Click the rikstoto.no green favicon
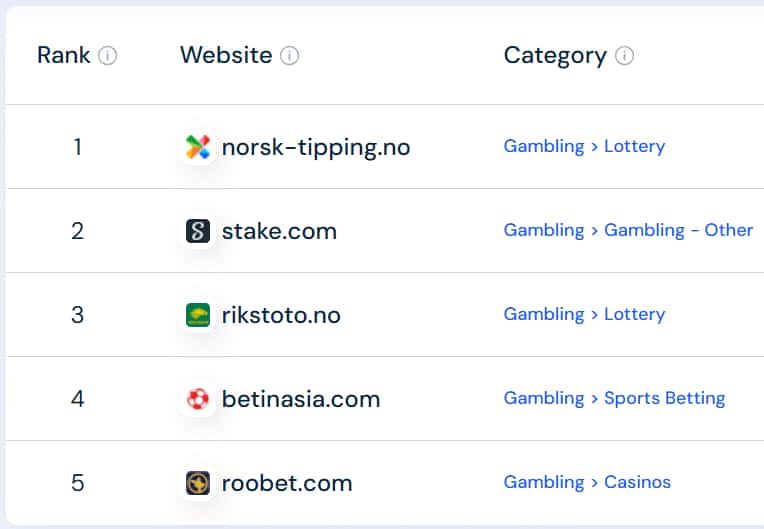 pos(198,316)
